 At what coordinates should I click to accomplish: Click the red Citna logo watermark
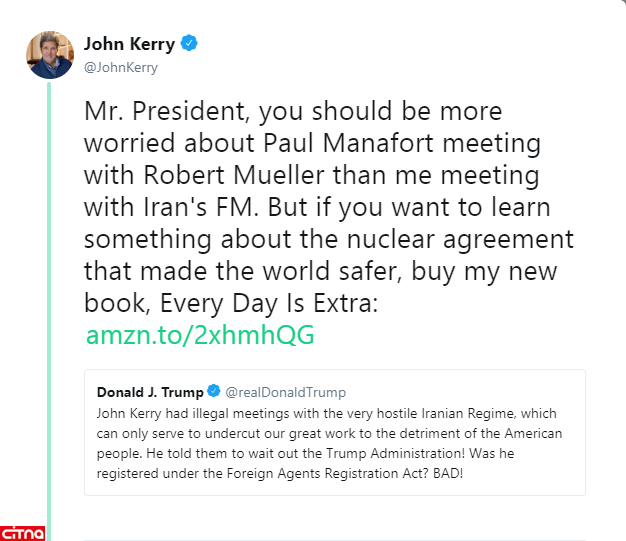(x=23, y=529)
